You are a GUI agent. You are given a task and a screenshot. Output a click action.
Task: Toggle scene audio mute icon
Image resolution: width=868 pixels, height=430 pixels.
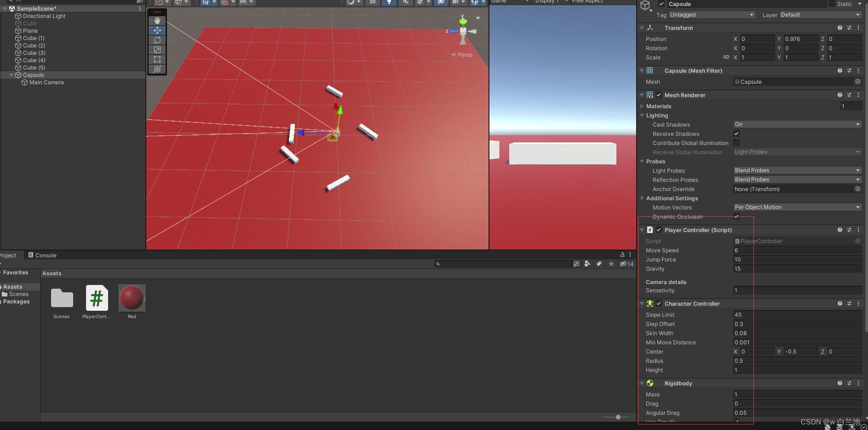(406, 2)
